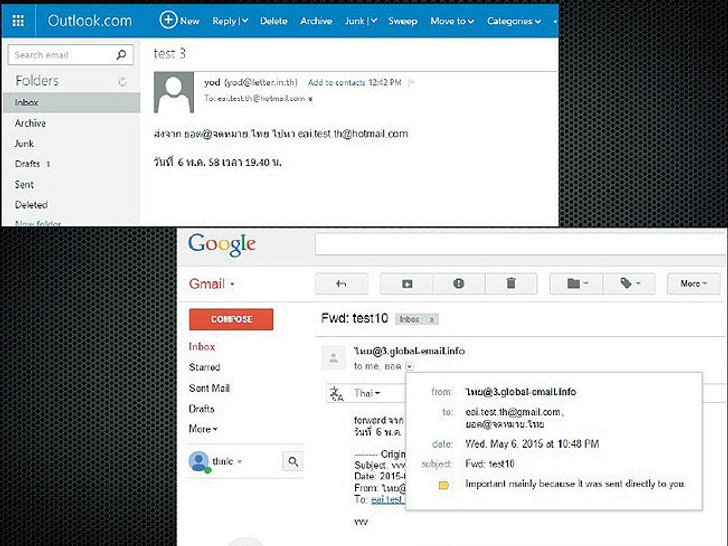The height and width of the screenshot is (546, 728).
Task: Open the Gmail product switcher dropdown
Action: pos(232,284)
